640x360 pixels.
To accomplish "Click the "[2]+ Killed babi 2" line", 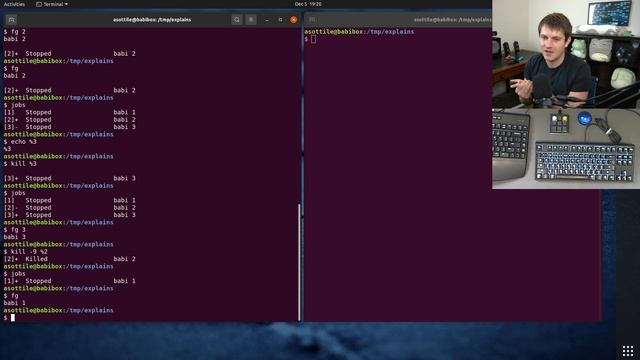I will coord(69,259).
